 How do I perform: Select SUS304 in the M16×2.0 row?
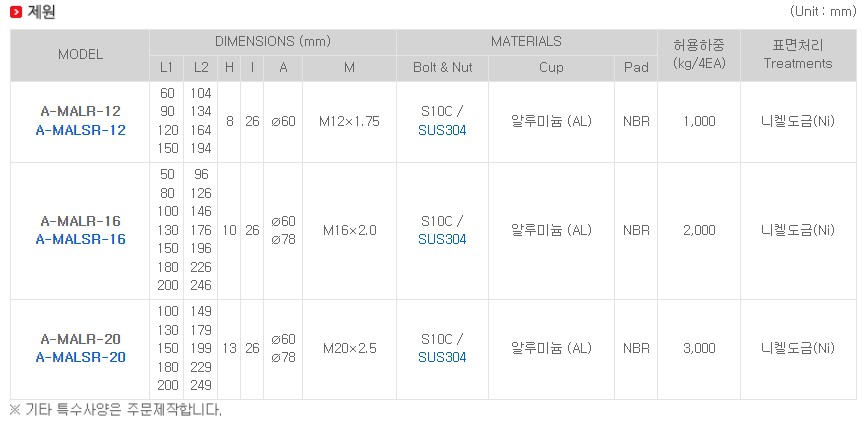pos(442,239)
